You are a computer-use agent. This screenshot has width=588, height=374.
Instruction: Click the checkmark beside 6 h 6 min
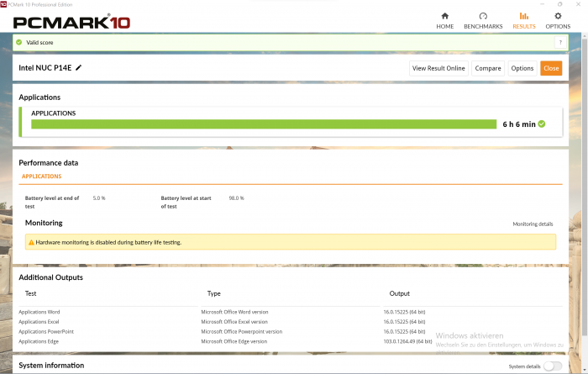tap(542, 124)
